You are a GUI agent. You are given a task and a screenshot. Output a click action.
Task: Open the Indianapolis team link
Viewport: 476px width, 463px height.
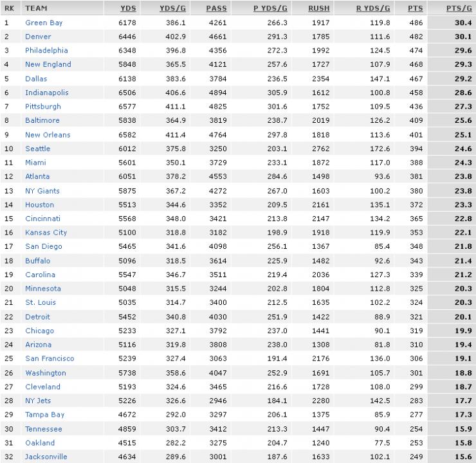47,93
